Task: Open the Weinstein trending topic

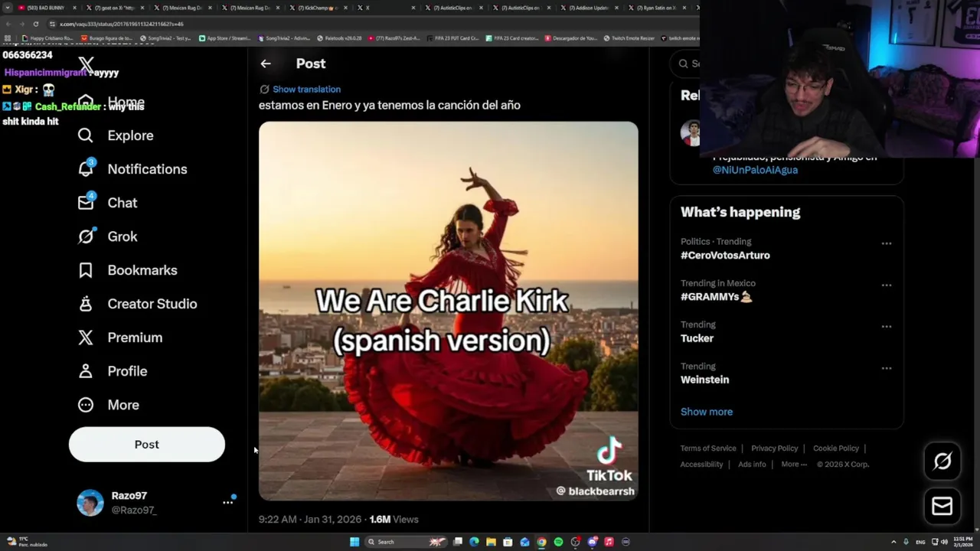Action: (x=704, y=380)
